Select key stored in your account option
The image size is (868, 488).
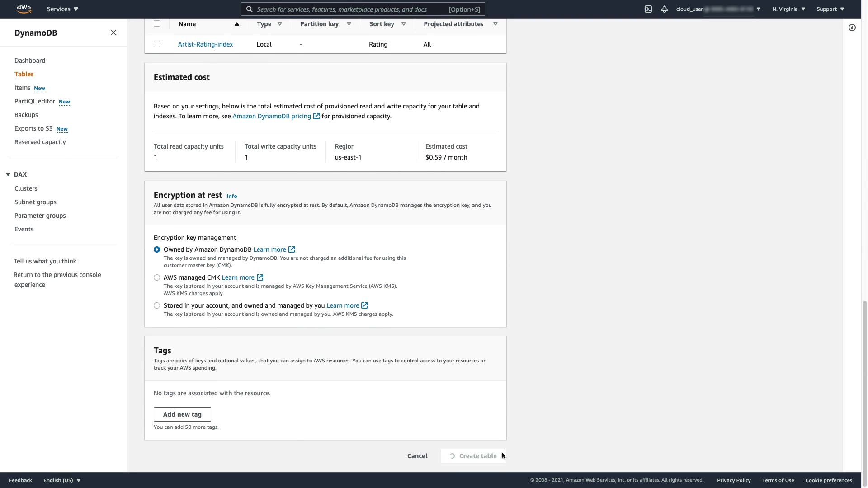tap(157, 305)
